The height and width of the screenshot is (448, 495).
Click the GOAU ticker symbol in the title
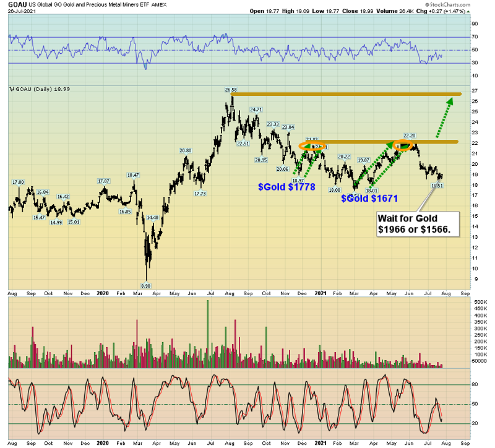[x=17, y=4]
